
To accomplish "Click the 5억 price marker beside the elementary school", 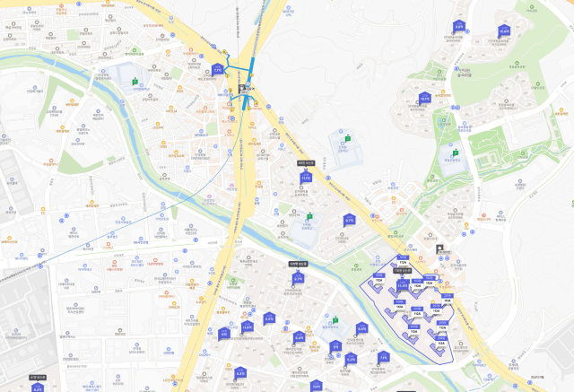I will [x=335, y=346].
